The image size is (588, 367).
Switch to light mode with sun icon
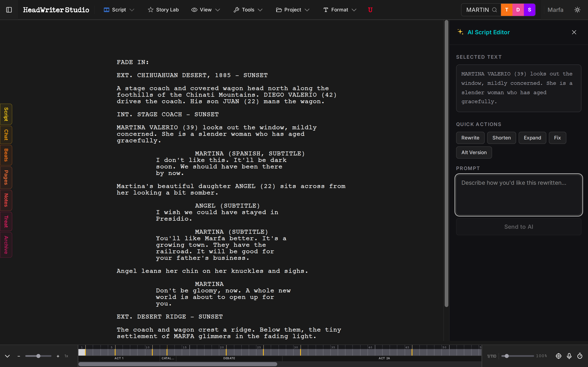pyautogui.click(x=578, y=10)
